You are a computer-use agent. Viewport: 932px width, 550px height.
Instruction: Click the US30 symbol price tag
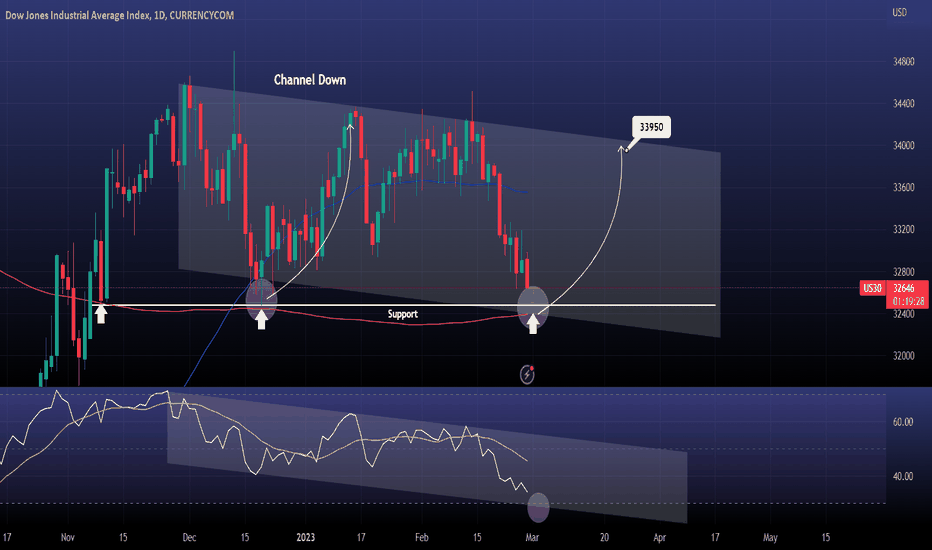[872, 288]
